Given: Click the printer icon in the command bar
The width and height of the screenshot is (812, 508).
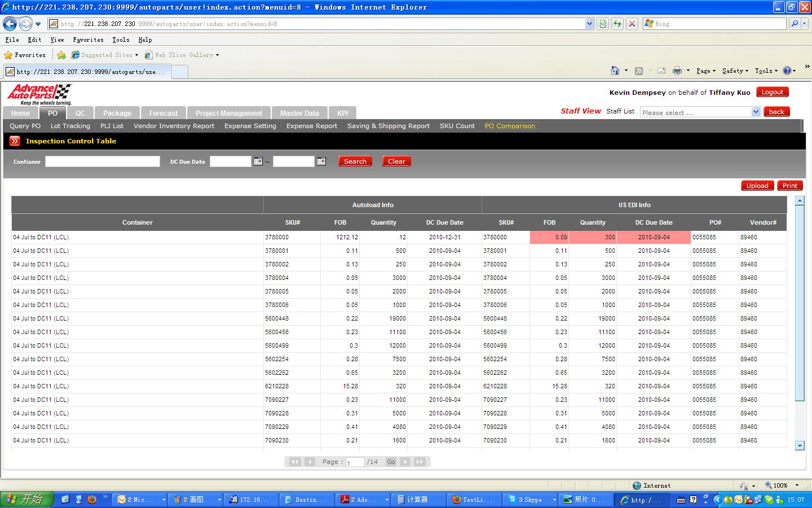Looking at the screenshot, I should (677, 71).
